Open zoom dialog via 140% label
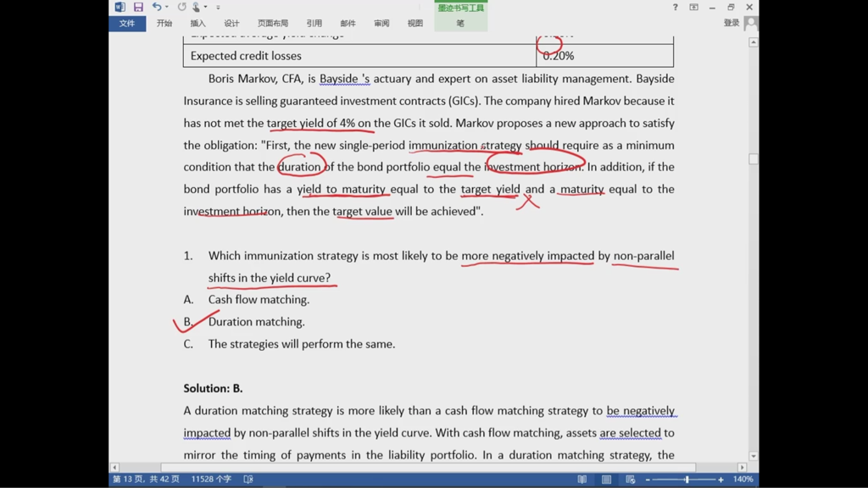 point(743,480)
